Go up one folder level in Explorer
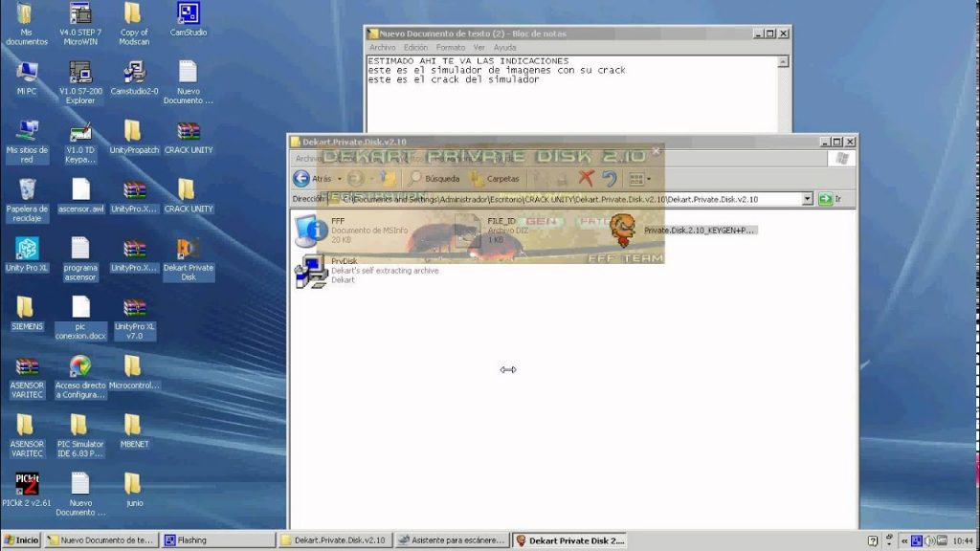 tap(389, 179)
